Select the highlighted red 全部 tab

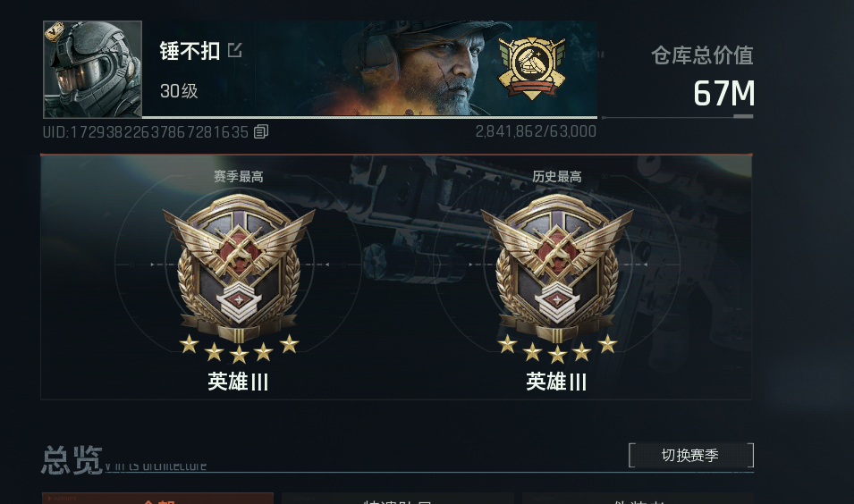[158, 498]
